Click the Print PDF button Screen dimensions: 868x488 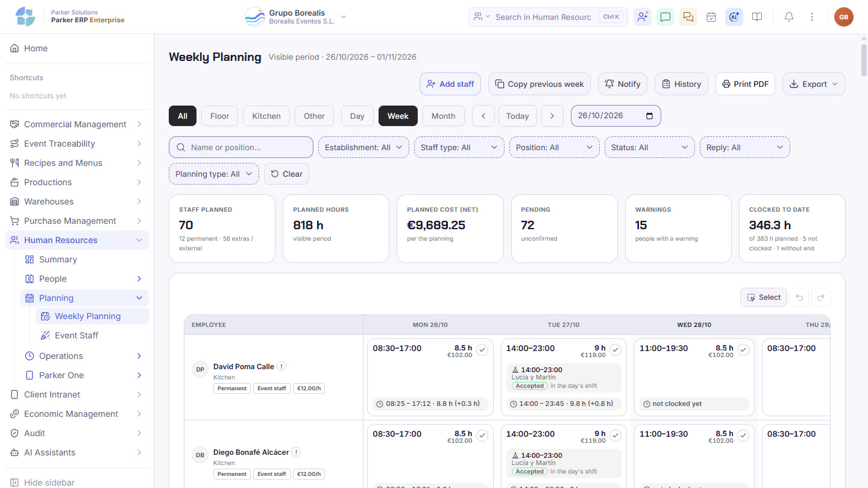click(746, 84)
